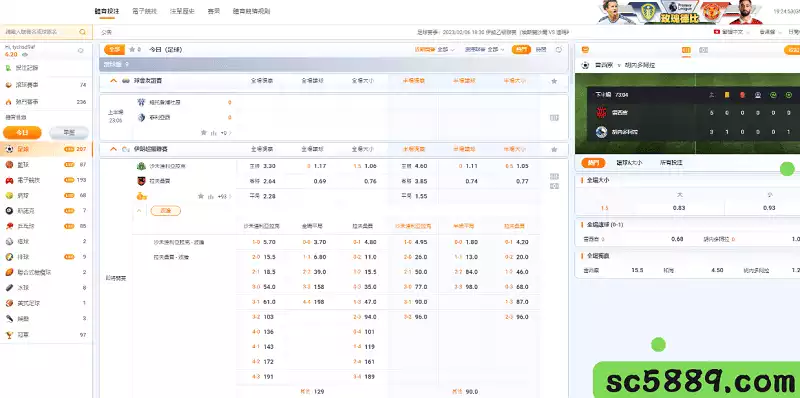Click the refresh balance icon beside the username
Image resolution: width=800 pixels, height=398 pixels.
point(81,51)
